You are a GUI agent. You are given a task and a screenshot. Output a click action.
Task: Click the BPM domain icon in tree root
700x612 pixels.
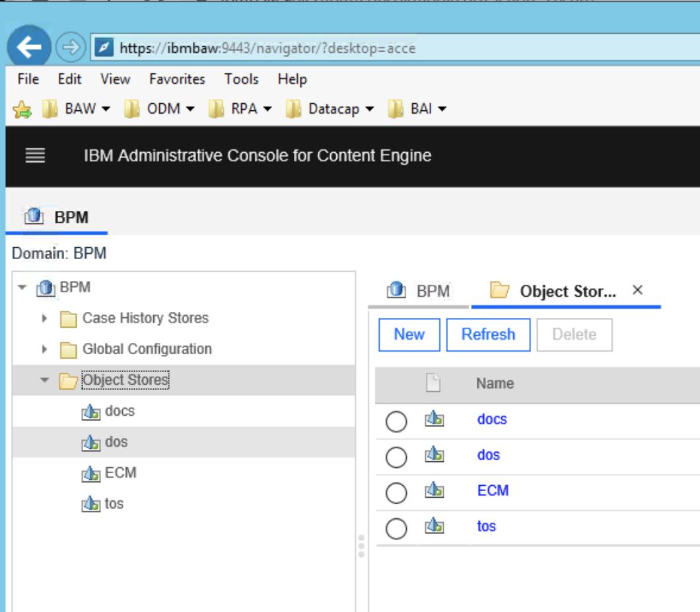coord(46,287)
